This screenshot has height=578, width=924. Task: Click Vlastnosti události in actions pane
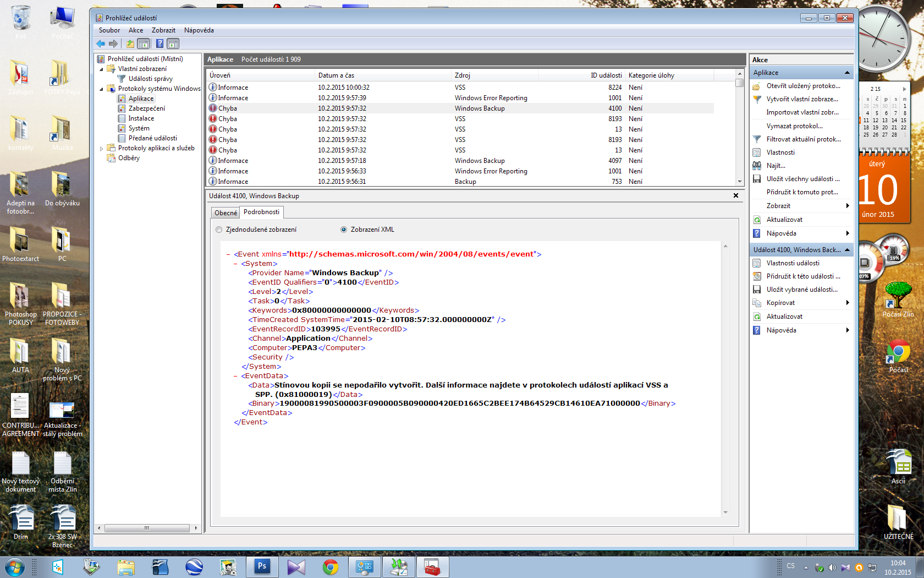tap(793, 263)
